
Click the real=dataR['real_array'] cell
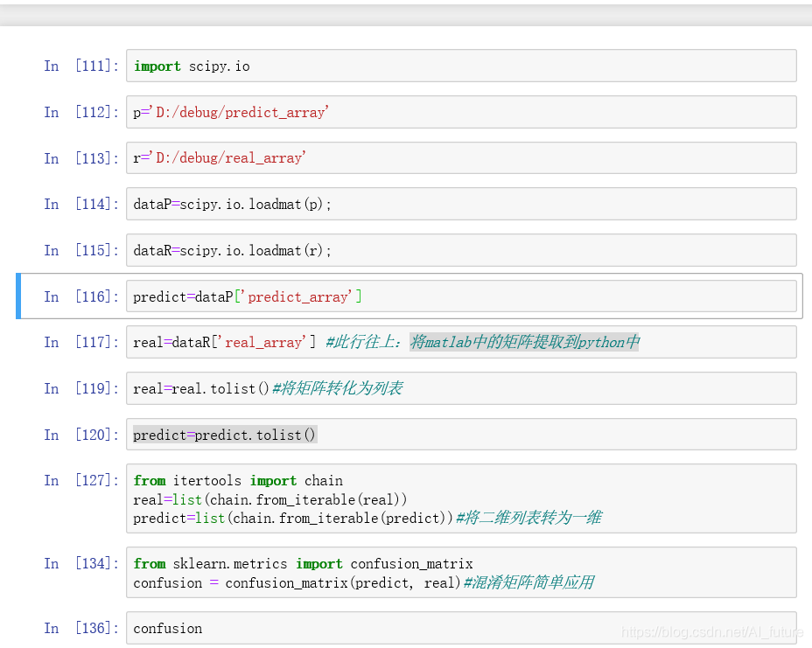pyautogui.click(x=461, y=342)
